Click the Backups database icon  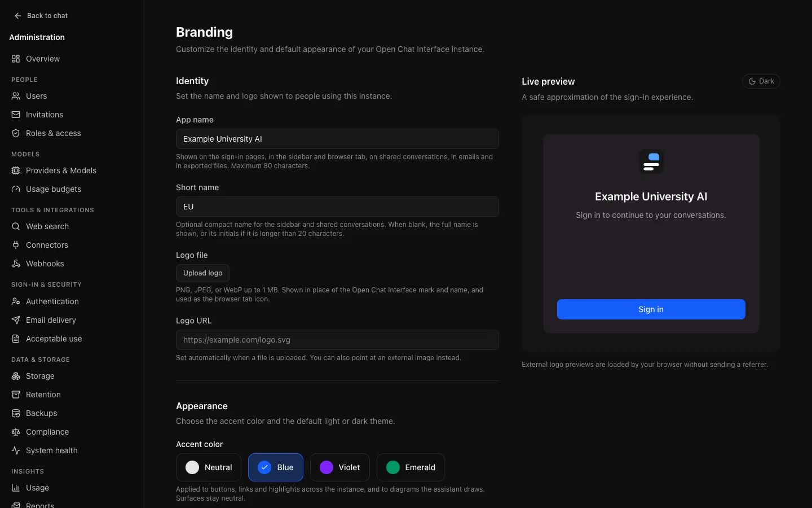tap(16, 413)
